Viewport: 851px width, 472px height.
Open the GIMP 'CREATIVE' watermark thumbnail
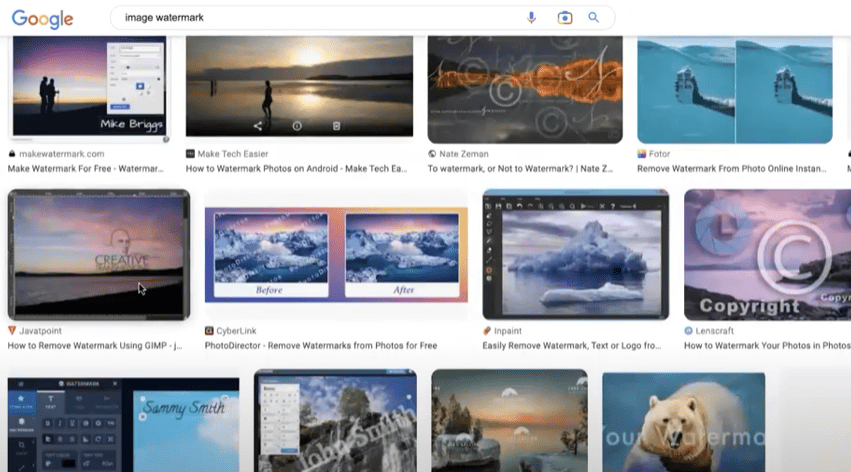(x=99, y=254)
